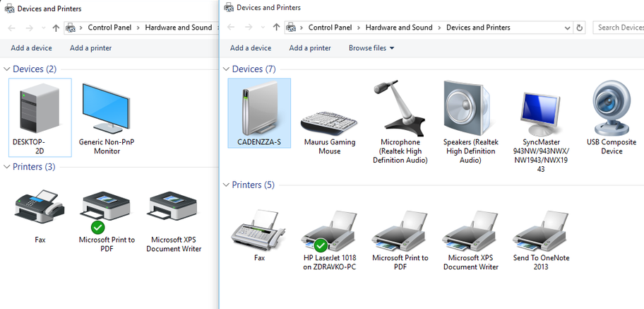Collapse the Printers (3) group in left window

click(7, 167)
